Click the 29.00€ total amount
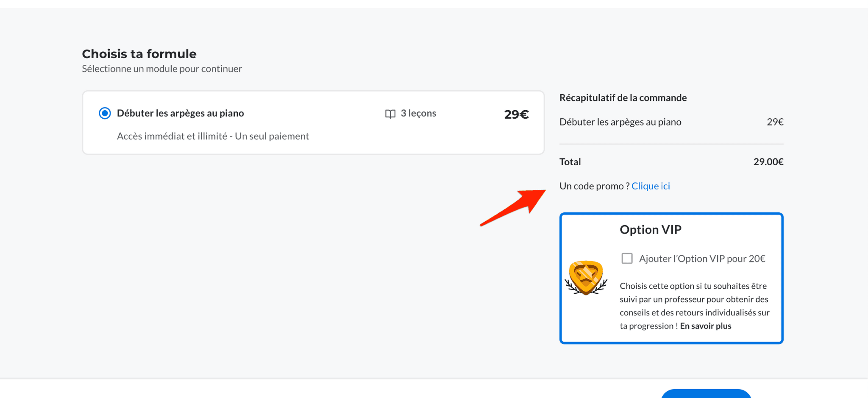This screenshot has height=398, width=868. coord(768,162)
